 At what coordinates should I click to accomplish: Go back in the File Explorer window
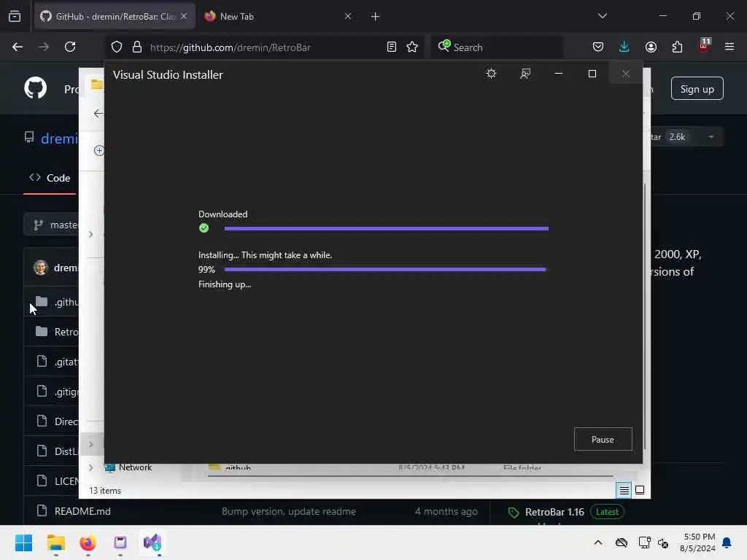click(98, 113)
